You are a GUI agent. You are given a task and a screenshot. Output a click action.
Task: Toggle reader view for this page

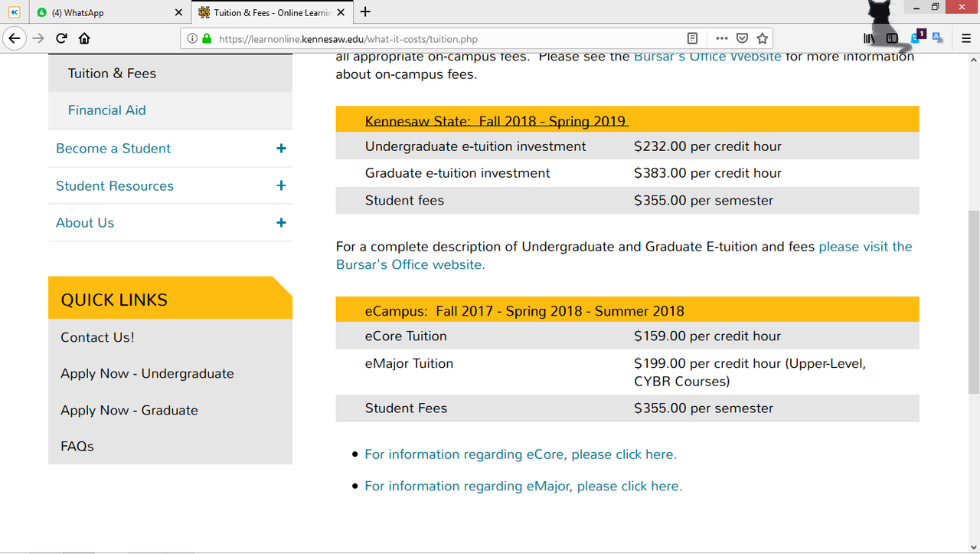pyautogui.click(x=692, y=38)
